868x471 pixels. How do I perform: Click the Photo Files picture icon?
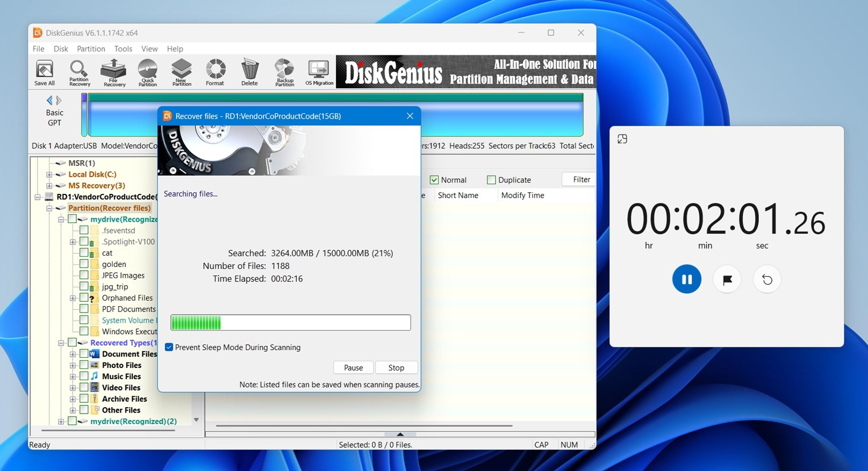[x=95, y=365]
